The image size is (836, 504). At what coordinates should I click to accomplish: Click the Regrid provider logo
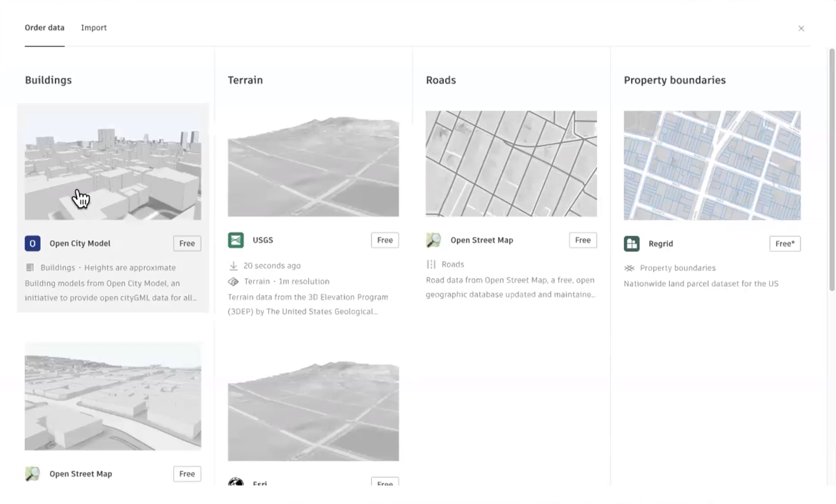pos(631,244)
